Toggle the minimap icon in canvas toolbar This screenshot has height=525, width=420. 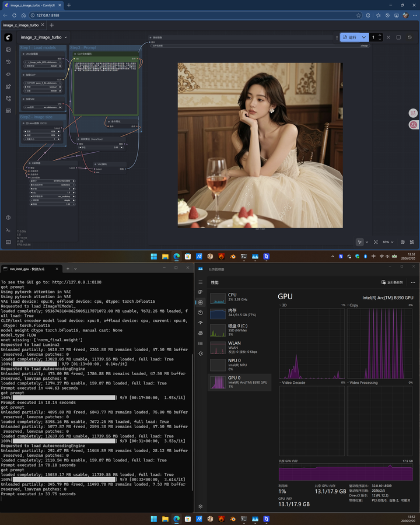click(402, 242)
